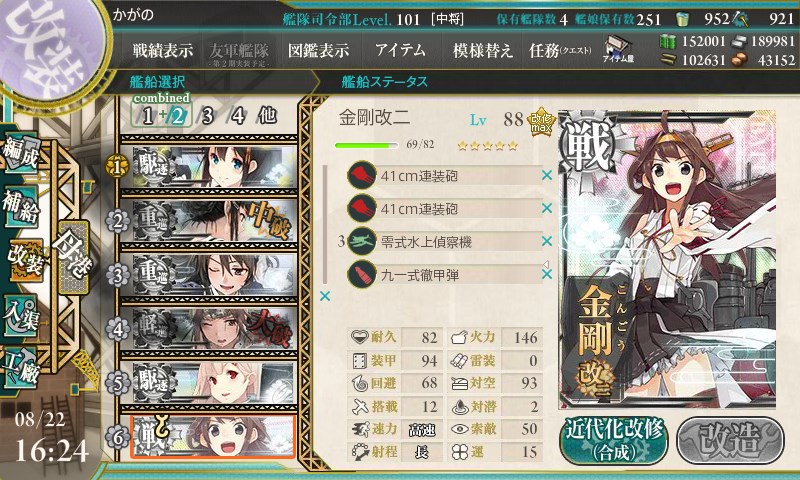Click the extra slot X below equipment list
The height and width of the screenshot is (480, 800).
pos(324,296)
